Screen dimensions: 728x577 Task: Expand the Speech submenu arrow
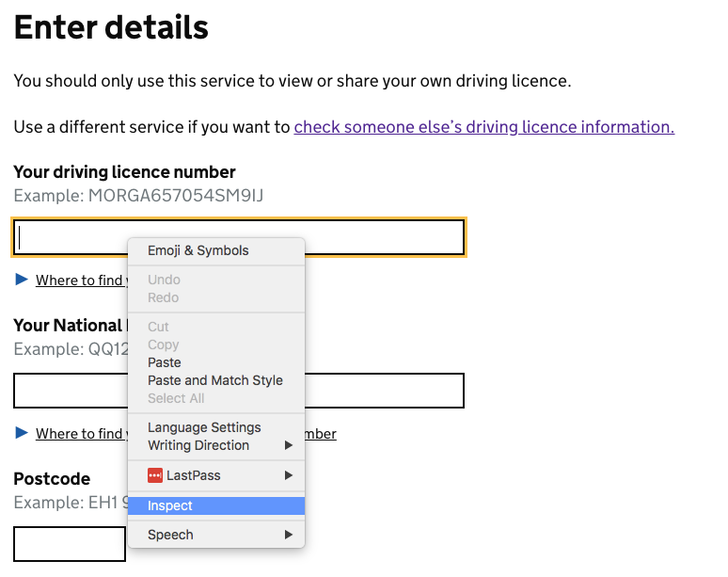click(289, 535)
